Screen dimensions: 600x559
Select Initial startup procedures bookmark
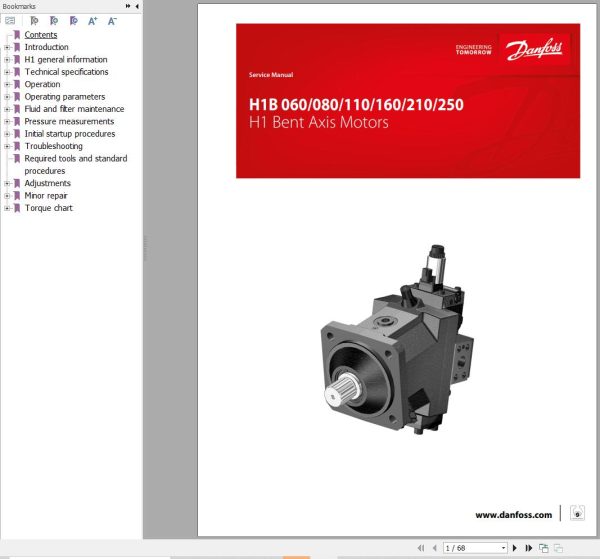(70, 134)
